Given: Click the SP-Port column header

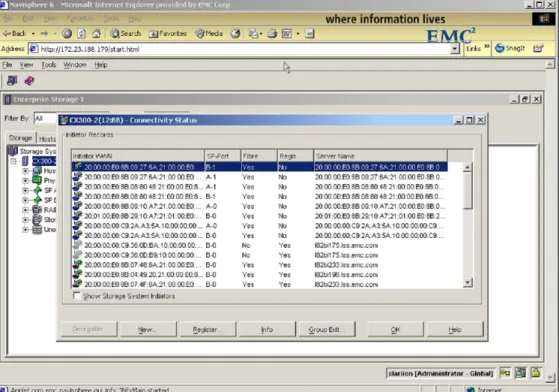Looking at the screenshot, I should click(222, 156).
